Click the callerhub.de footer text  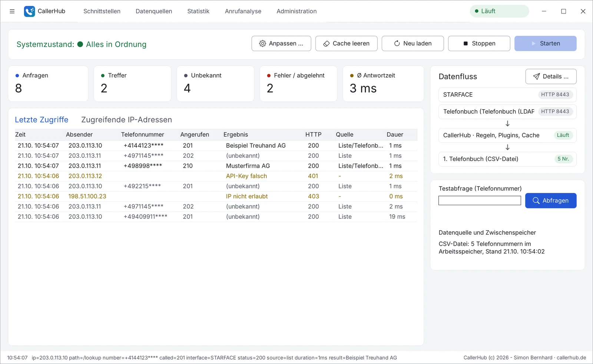pyautogui.click(x=571, y=358)
